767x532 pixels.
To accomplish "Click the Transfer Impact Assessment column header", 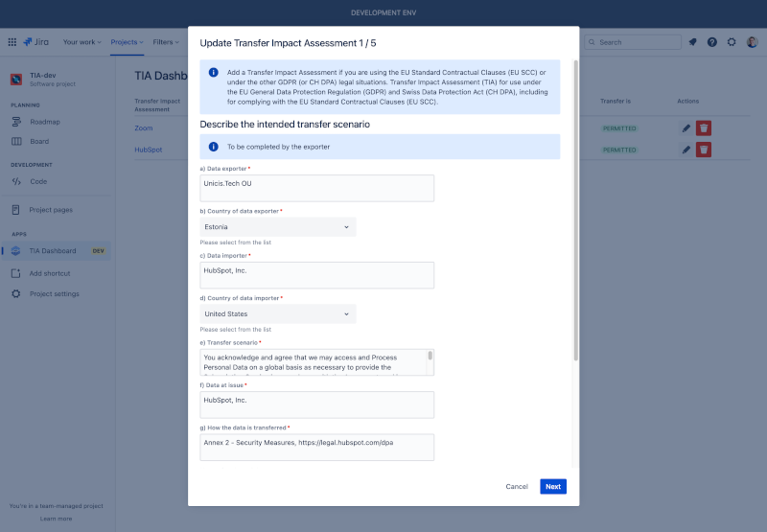I will click(x=157, y=105).
